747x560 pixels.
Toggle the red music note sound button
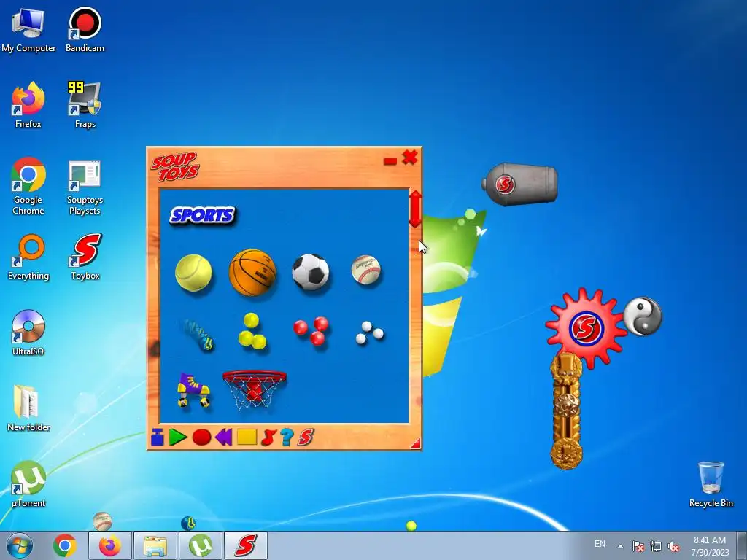point(268,437)
